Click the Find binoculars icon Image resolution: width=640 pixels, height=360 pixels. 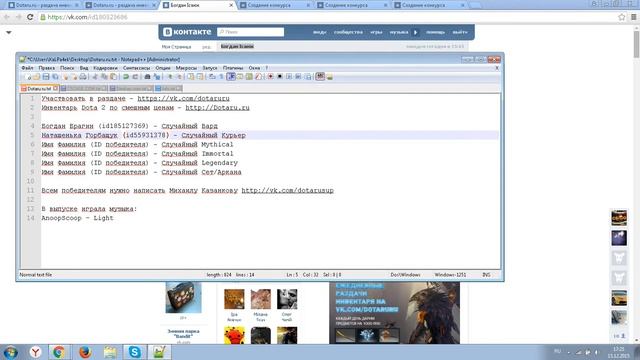147,77
